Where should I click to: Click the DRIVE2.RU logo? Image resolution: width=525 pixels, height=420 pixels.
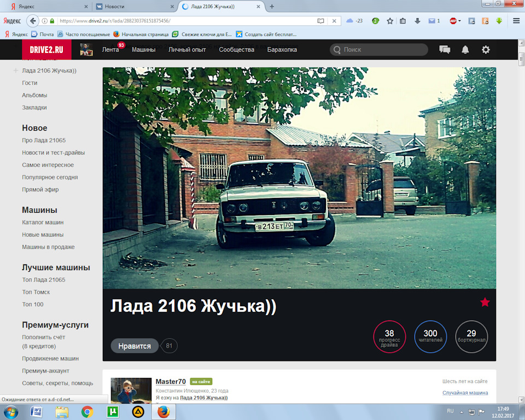[x=46, y=50]
